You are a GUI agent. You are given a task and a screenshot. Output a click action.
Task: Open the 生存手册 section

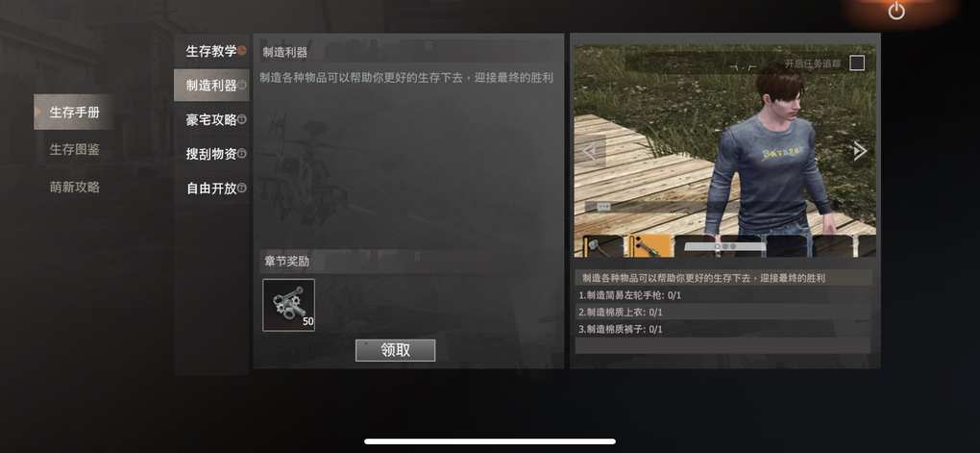pos(74,112)
